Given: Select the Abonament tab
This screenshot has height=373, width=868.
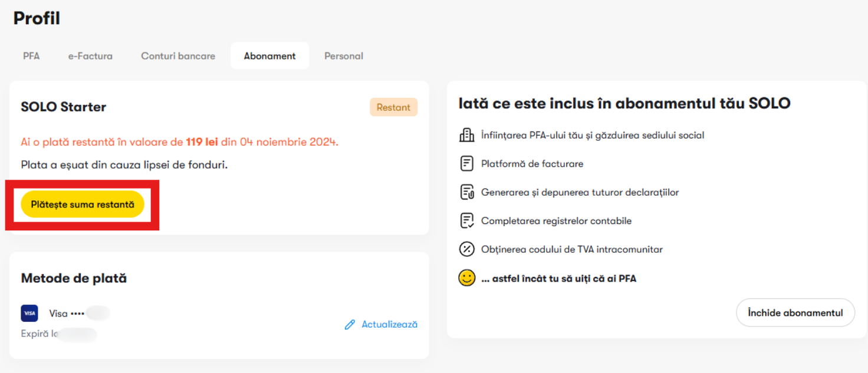Looking at the screenshot, I should click(269, 56).
